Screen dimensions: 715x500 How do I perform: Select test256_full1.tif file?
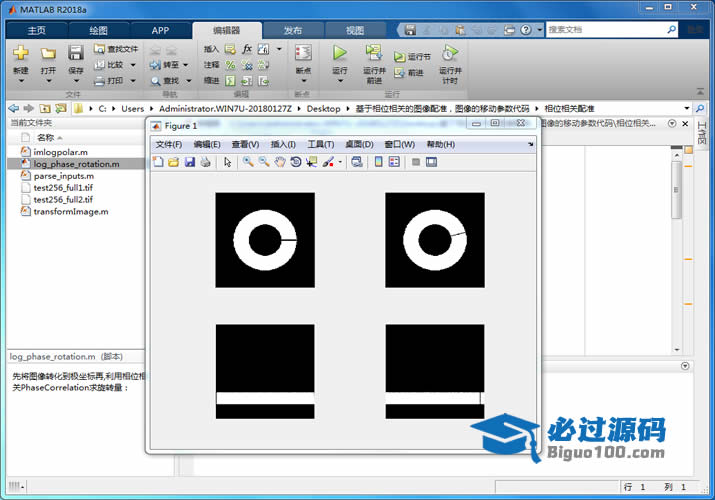click(63, 187)
